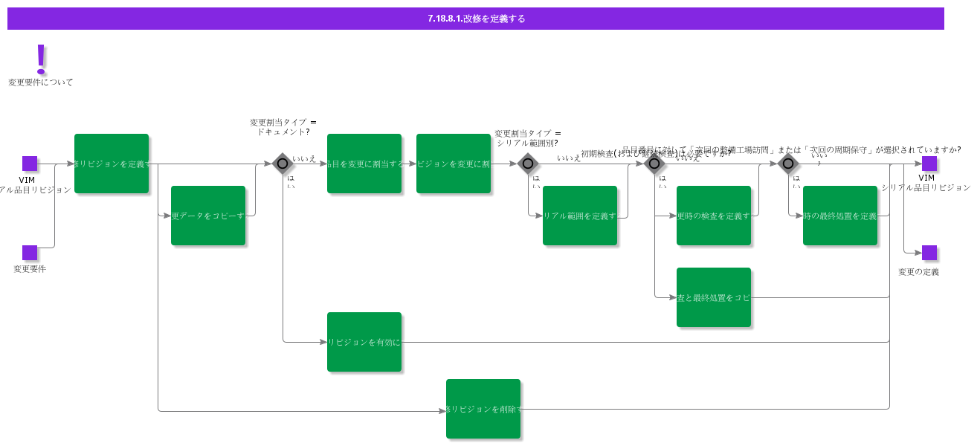
Task: Open the リビジョンを定義 process box
Action: pos(112,164)
